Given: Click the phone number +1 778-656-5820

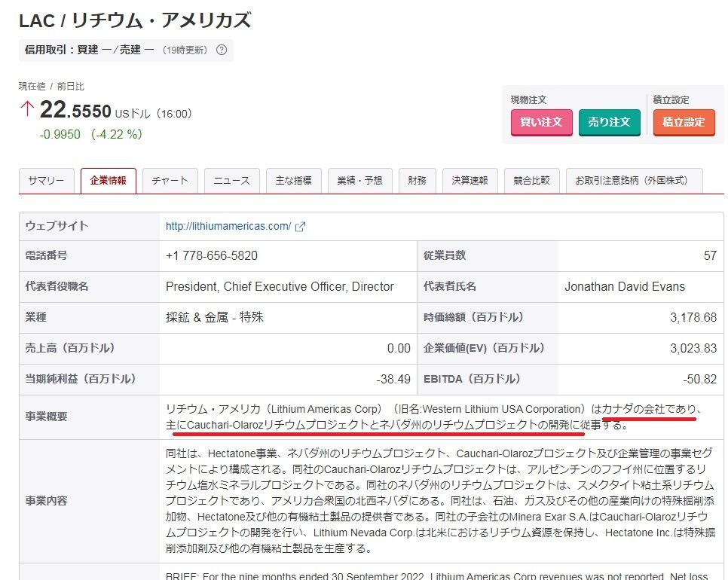Looking at the screenshot, I should [212, 255].
